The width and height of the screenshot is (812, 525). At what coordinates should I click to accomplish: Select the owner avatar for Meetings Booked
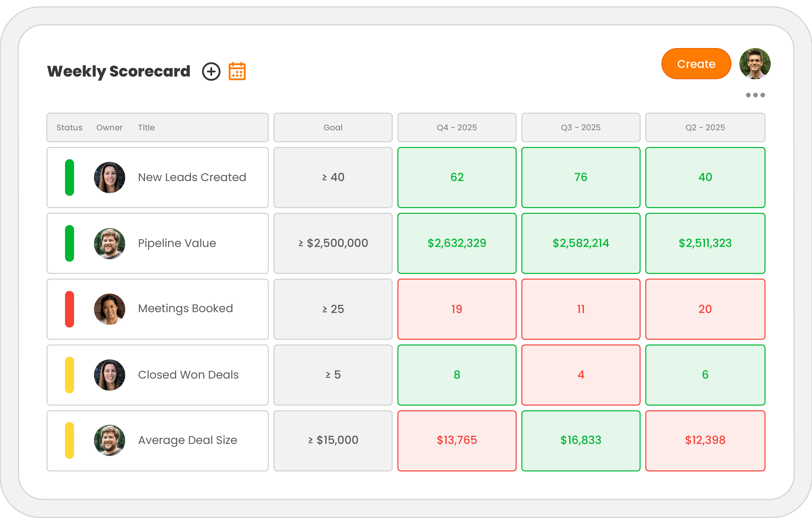tap(110, 309)
